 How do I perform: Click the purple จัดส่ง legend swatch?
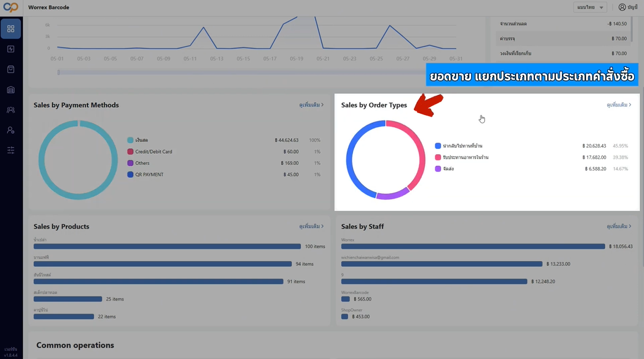[x=438, y=169]
